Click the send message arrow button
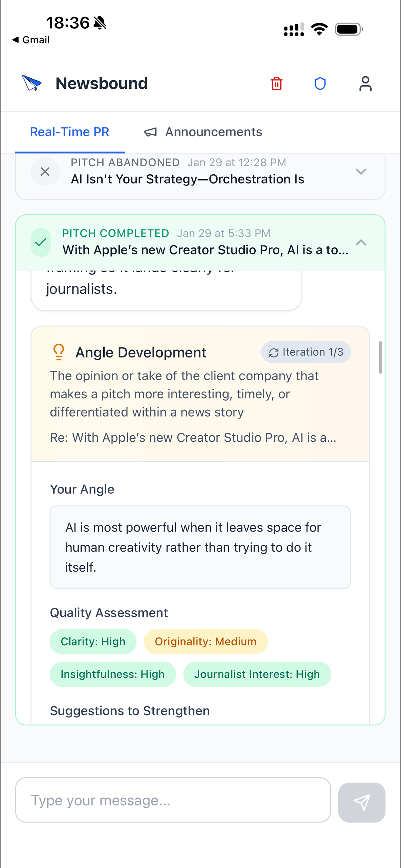This screenshot has width=401, height=868. tap(362, 802)
